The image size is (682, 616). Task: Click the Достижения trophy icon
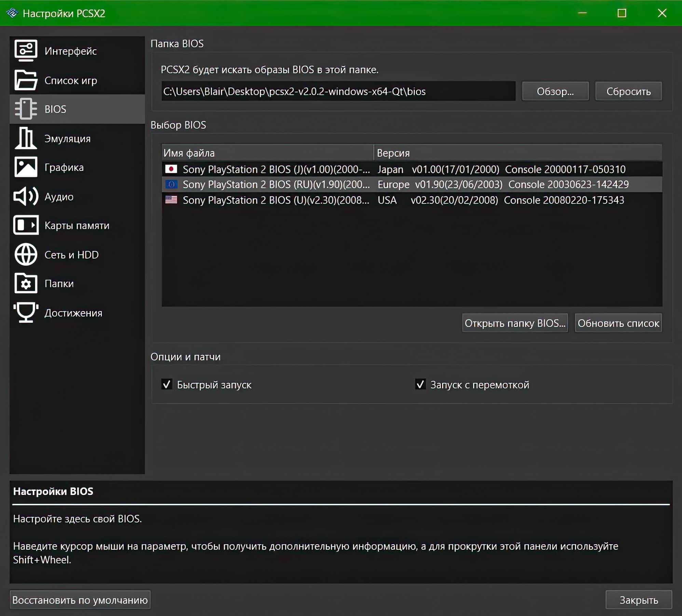(x=26, y=312)
